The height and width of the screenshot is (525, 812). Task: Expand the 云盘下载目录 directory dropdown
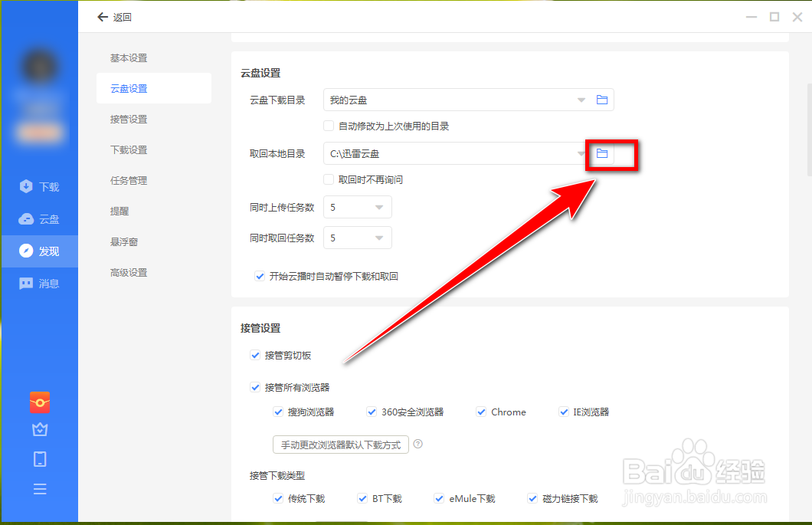click(581, 100)
